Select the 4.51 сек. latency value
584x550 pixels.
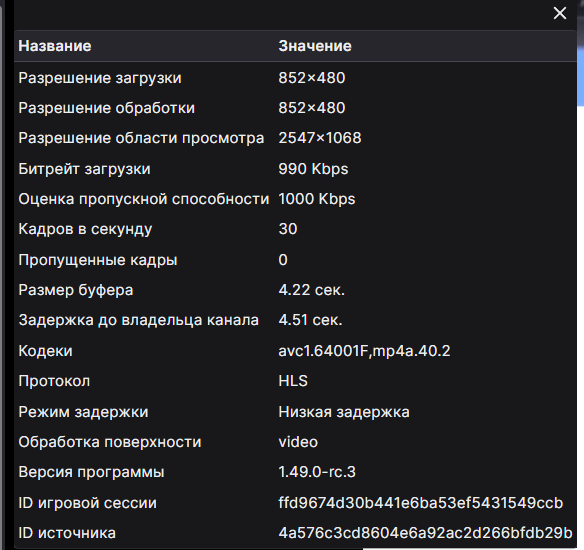[x=311, y=320]
